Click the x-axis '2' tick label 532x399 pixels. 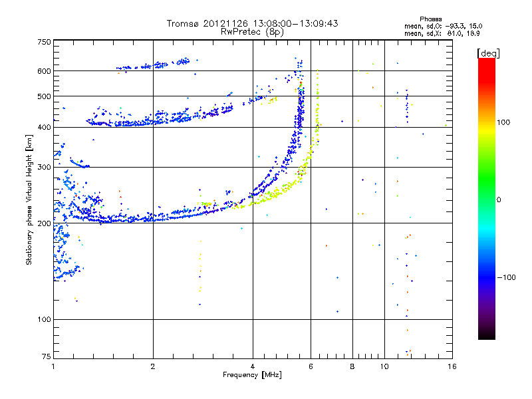coord(153,366)
